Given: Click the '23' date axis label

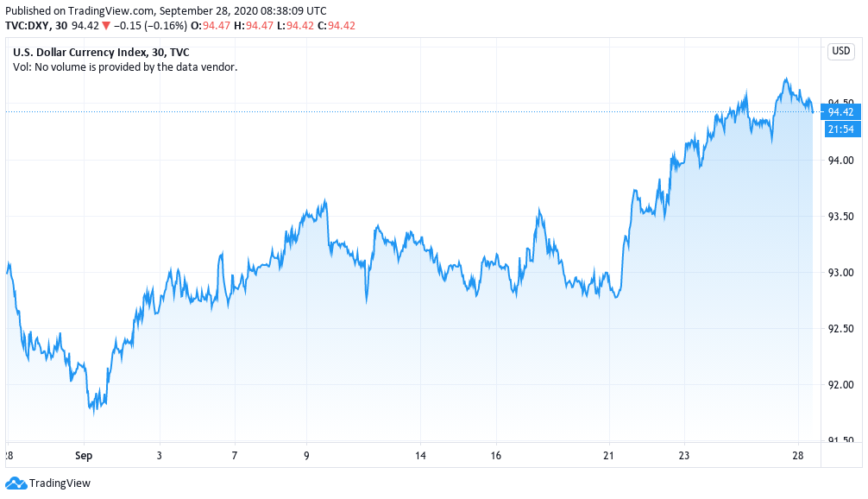Looking at the screenshot, I should pos(684,455).
